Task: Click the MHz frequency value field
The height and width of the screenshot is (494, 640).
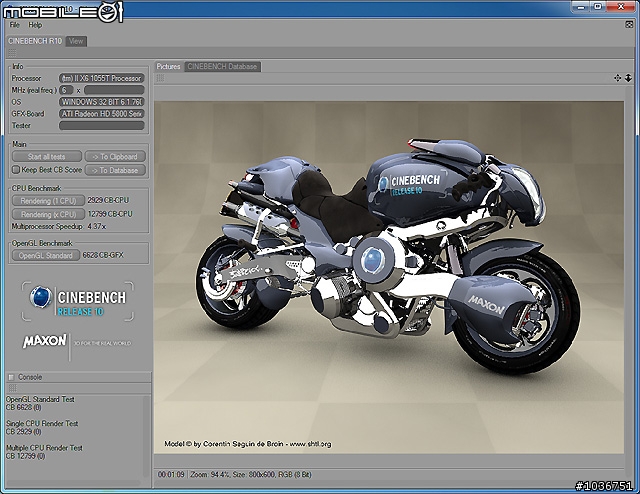Action: 114,90
